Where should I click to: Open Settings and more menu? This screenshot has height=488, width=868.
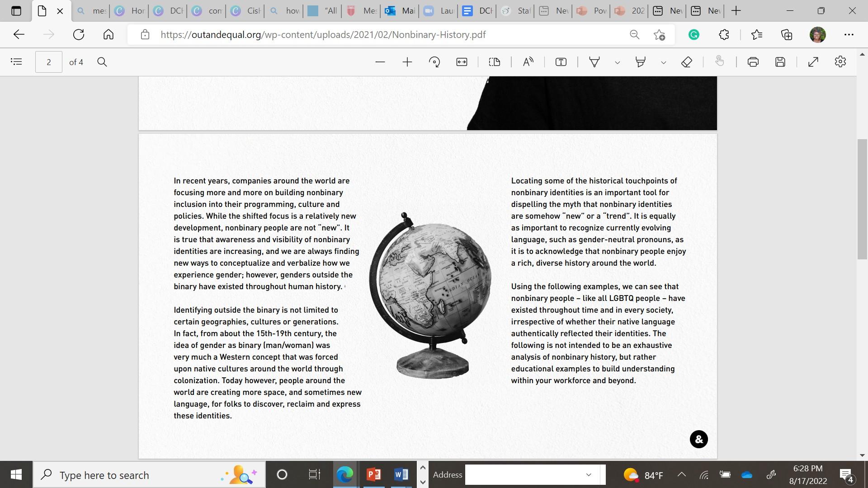pos(849,34)
